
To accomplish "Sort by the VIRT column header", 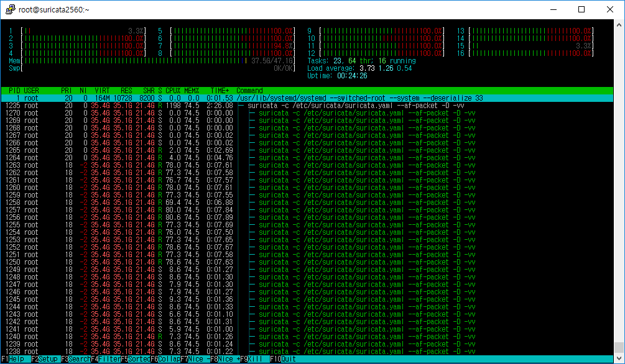I will (x=102, y=91).
